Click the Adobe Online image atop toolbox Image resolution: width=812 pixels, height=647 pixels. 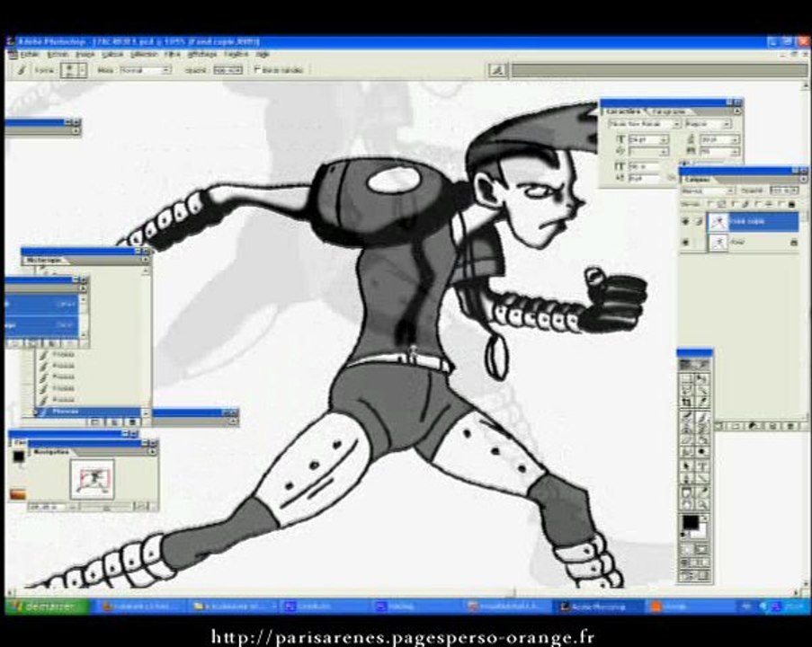[694, 365]
